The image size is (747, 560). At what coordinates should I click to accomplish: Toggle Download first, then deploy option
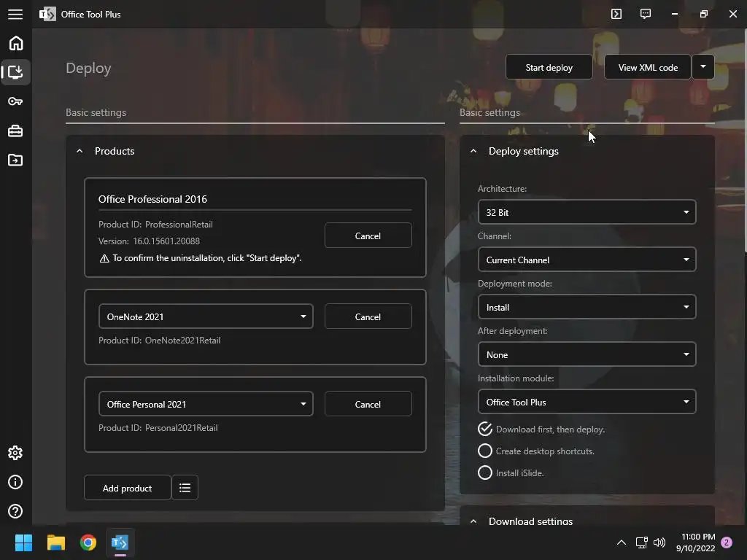tap(541, 429)
